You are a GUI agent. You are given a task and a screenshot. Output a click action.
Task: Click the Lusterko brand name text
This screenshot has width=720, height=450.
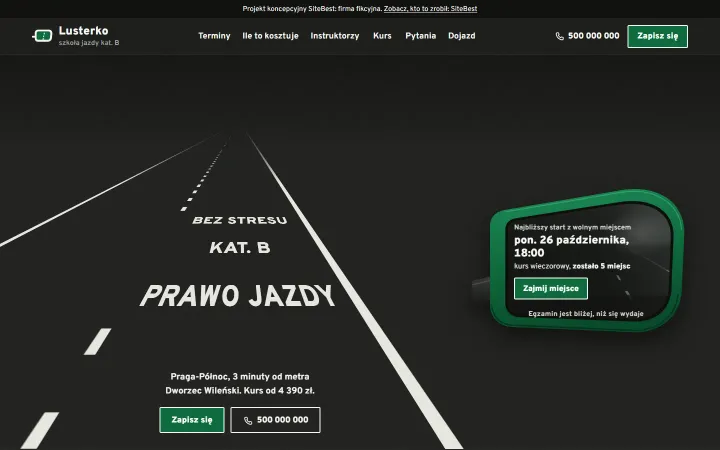[x=84, y=31]
